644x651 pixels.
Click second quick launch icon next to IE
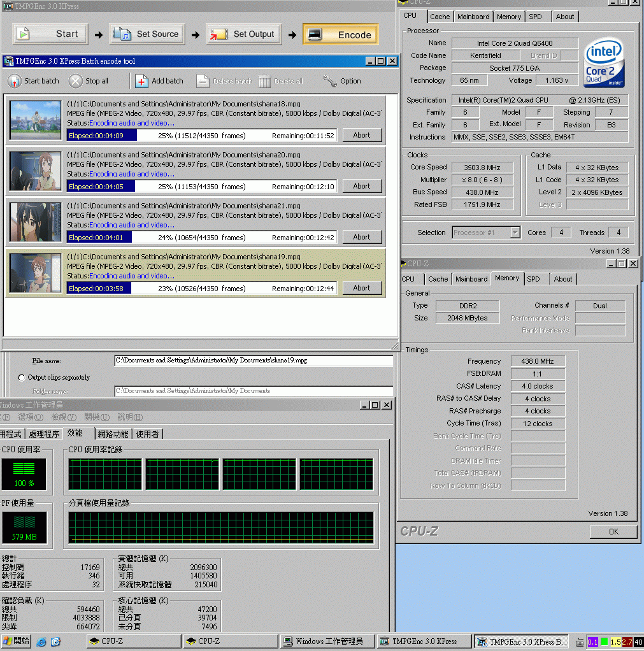(55, 641)
